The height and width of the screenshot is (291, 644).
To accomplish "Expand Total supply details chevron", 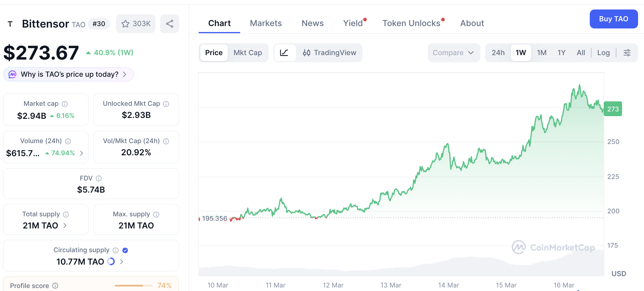I will [65, 226].
